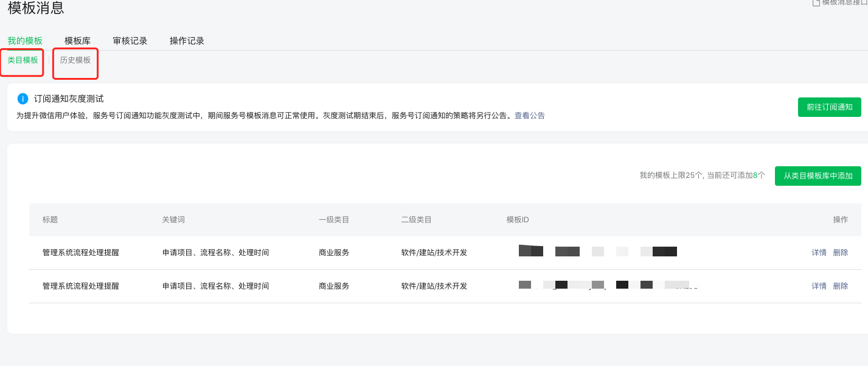Select the 操作记录 tab
Screen dimensions: 868x366
tap(187, 41)
